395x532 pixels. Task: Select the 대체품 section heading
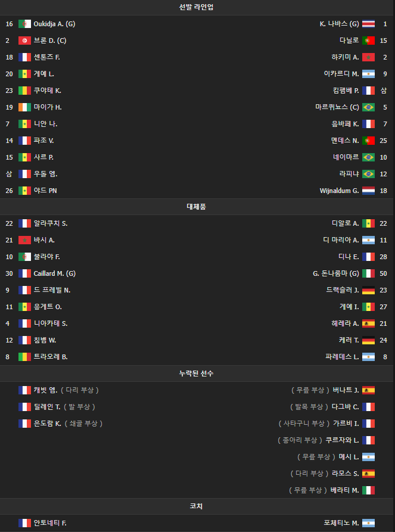[x=197, y=207]
